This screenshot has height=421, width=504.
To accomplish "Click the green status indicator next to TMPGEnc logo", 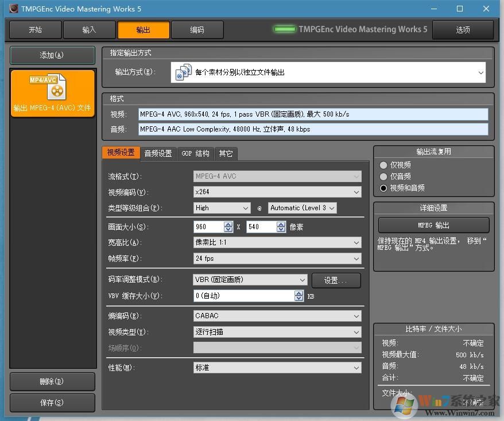I will point(285,28).
